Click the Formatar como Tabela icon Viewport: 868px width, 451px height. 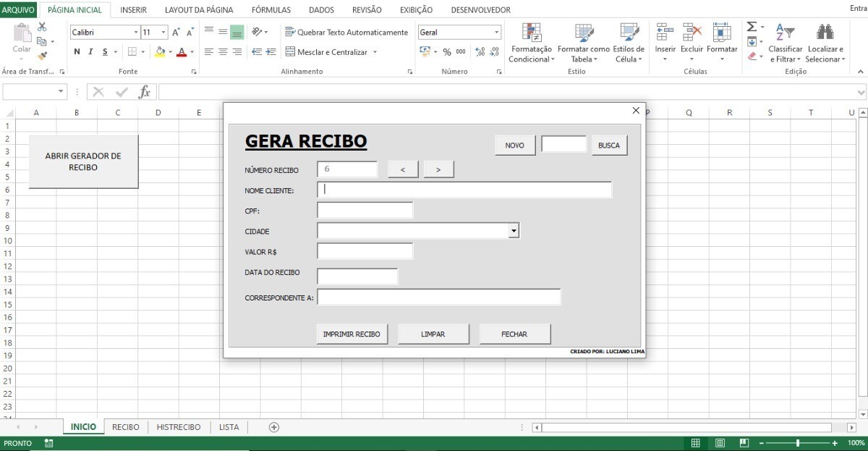[x=583, y=33]
